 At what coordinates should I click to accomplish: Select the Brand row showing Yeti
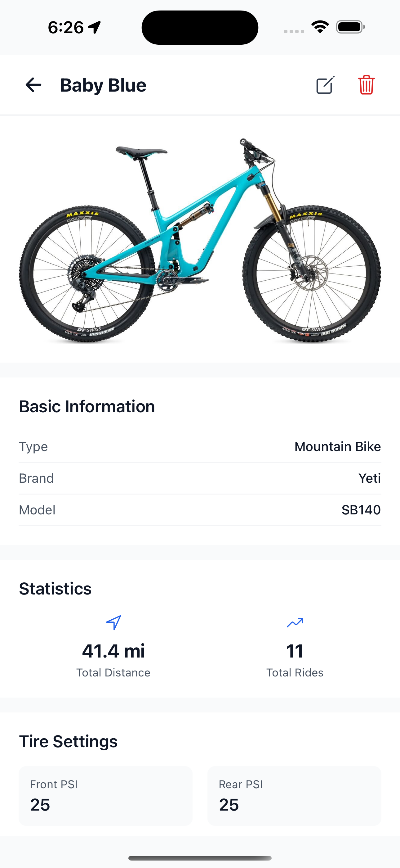coord(200,478)
